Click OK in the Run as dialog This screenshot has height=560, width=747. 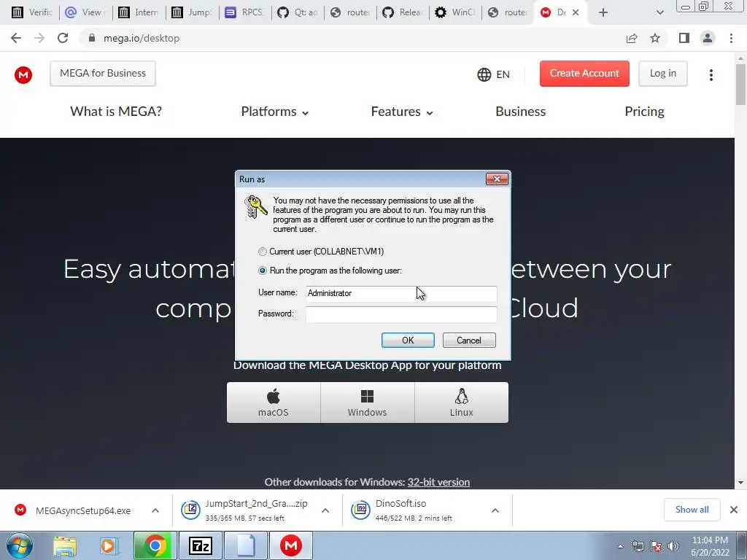click(x=408, y=340)
